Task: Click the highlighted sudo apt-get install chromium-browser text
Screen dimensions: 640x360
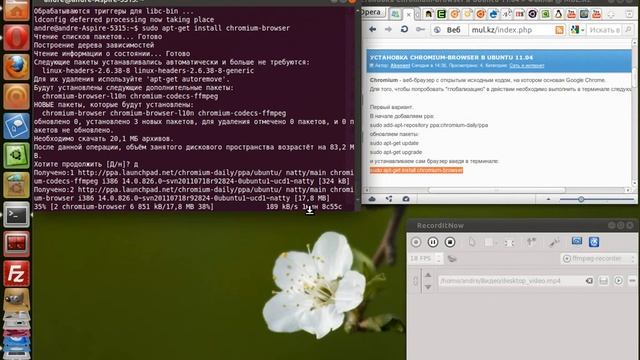Action: pos(416,170)
